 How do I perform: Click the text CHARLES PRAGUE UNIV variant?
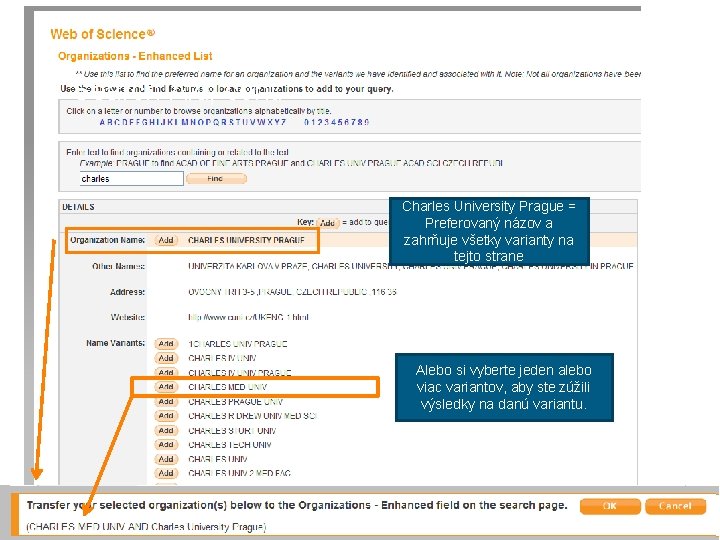click(x=236, y=401)
